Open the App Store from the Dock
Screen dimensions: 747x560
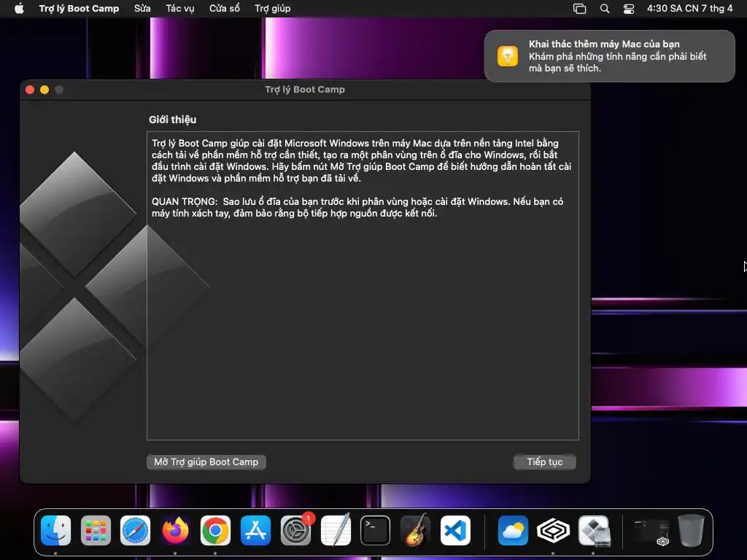coord(255,531)
